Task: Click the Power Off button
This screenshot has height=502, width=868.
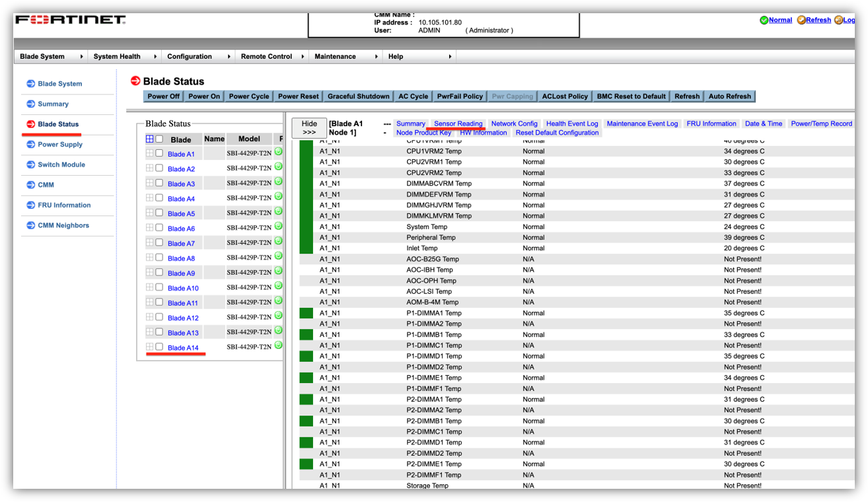Action: pos(163,96)
